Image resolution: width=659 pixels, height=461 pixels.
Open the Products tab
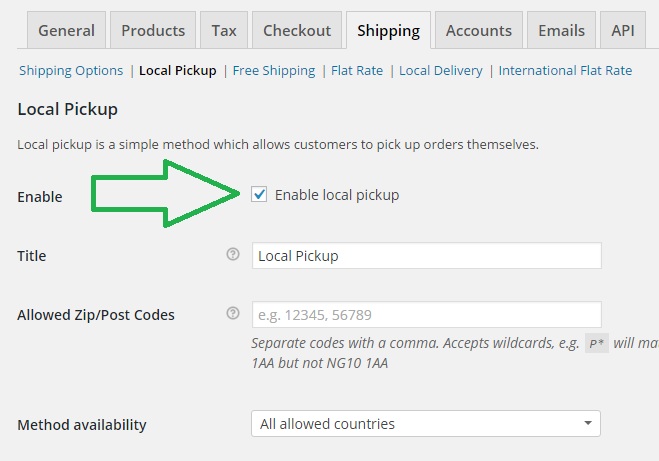pos(153,30)
